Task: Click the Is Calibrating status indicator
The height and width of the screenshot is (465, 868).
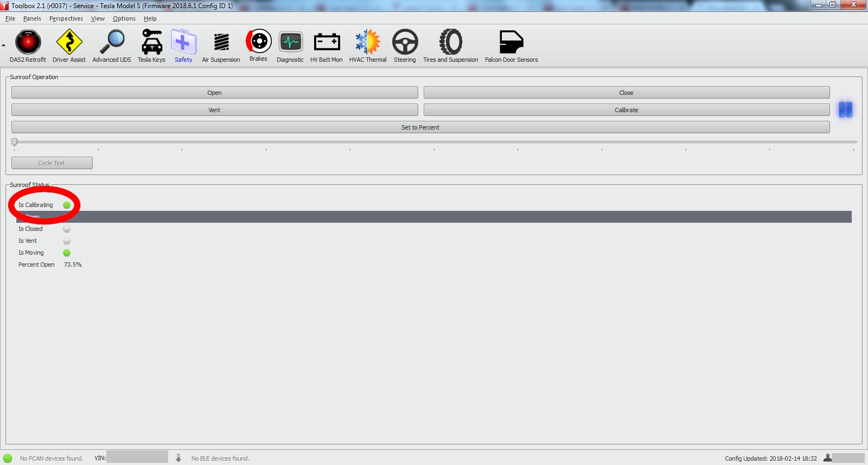Action: [x=67, y=205]
